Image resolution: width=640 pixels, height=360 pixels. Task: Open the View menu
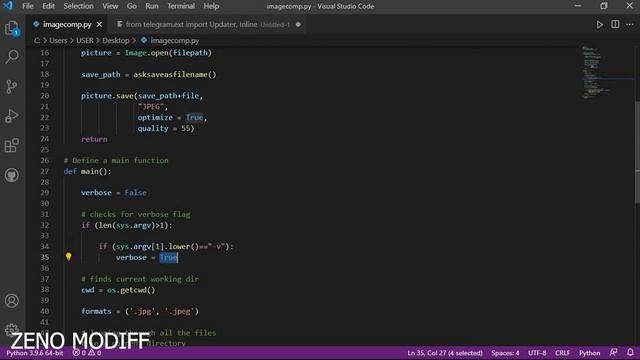(x=110, y=6)
